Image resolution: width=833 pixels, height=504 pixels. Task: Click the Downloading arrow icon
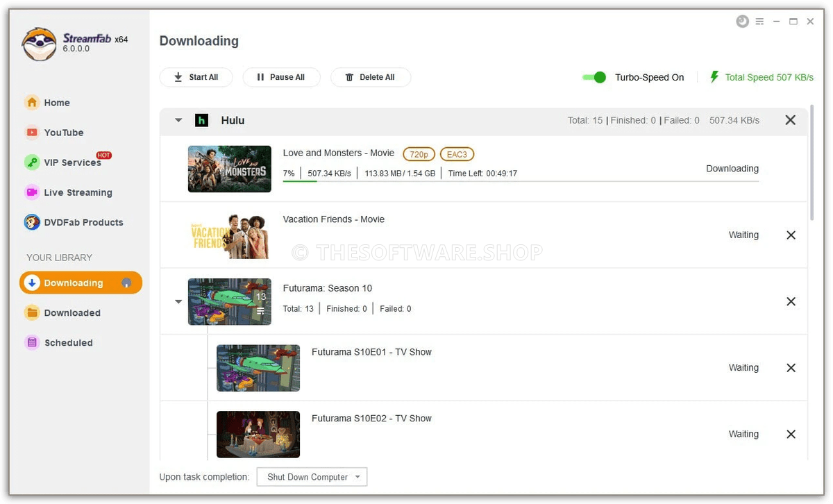[x=32, y=283]
